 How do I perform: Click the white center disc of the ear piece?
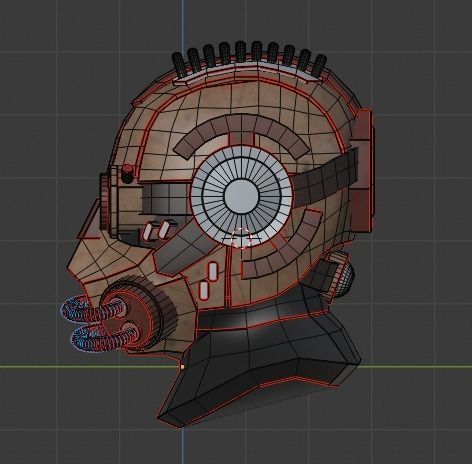[x=241, y=196]
